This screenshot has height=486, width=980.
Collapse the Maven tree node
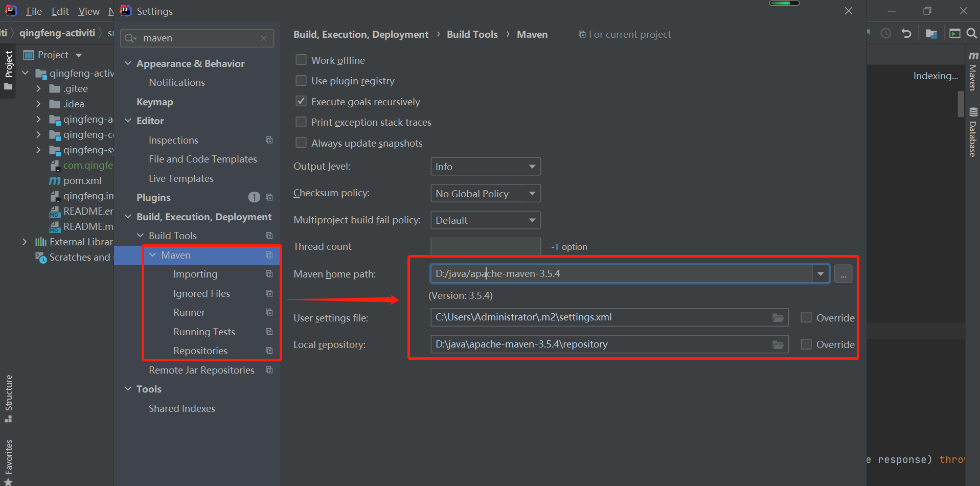tap(152, 254)
